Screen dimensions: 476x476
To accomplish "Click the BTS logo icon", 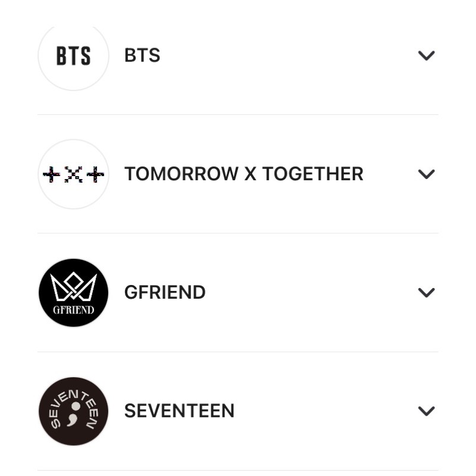I will pyautogui.click(x=73, y=55).
